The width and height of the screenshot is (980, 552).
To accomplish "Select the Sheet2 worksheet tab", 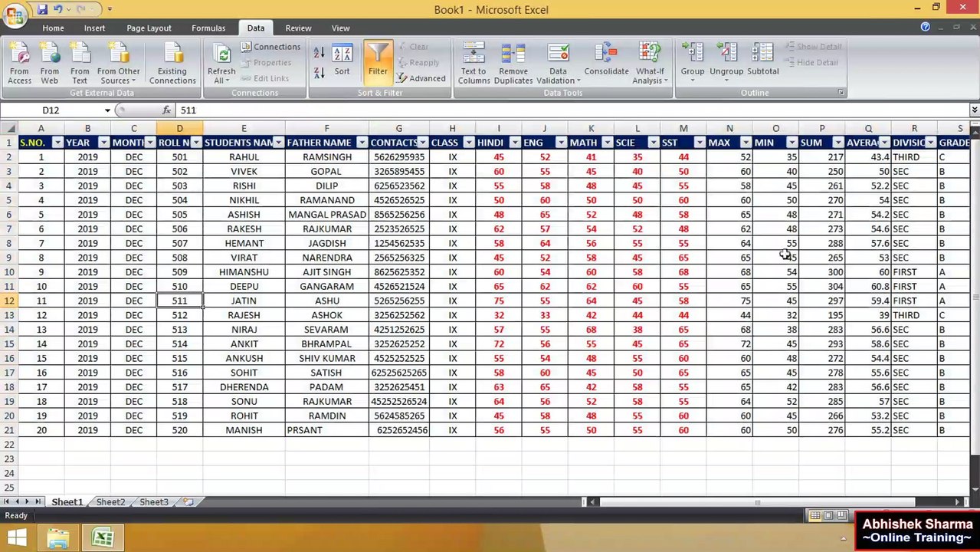I will (x=110, y=502).
